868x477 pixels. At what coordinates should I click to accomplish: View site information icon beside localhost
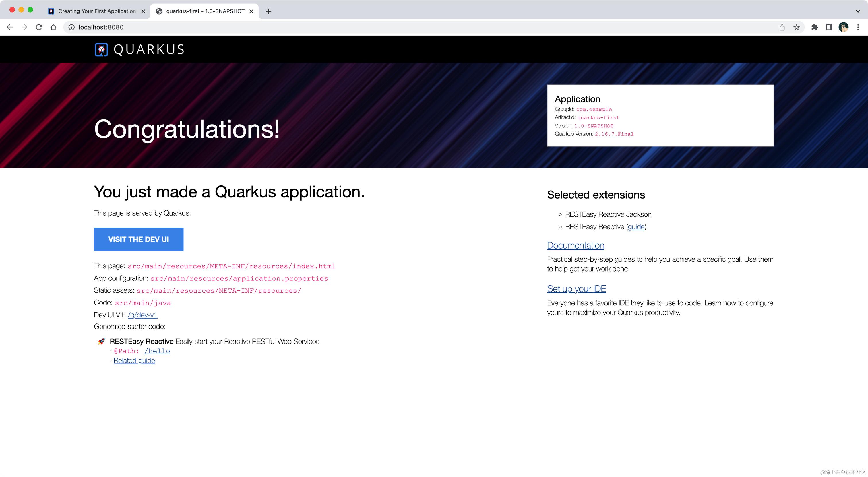pos(71,27)
